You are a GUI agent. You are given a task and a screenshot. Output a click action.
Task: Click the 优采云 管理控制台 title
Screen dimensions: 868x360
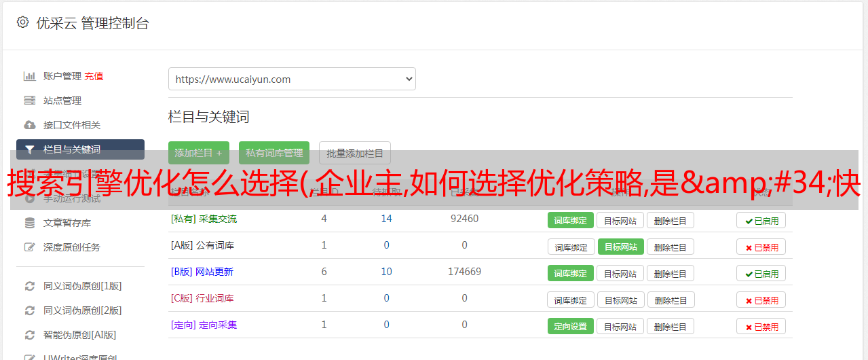[x=92, y=23]
